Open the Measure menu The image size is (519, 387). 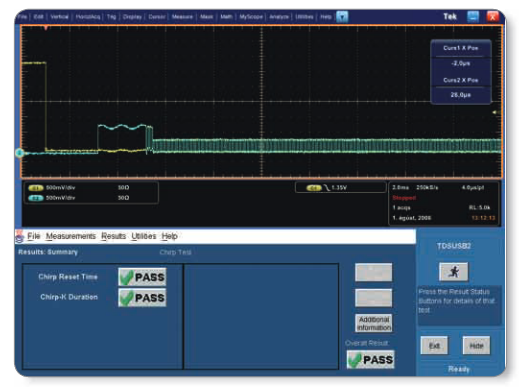[x=182, y=17]
